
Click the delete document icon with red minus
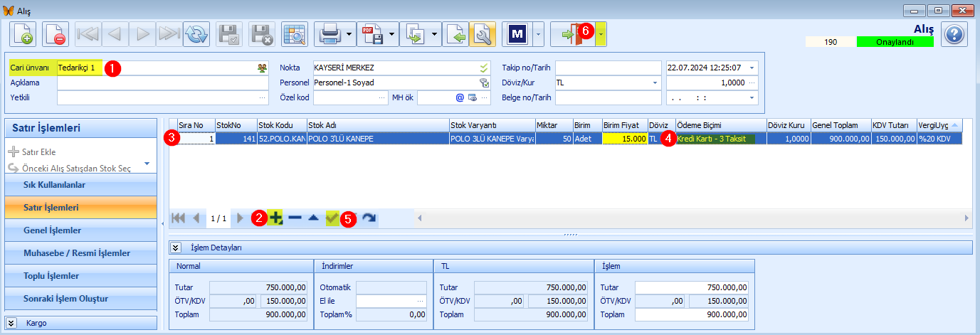pyautogui.click(x=55, y=33)
